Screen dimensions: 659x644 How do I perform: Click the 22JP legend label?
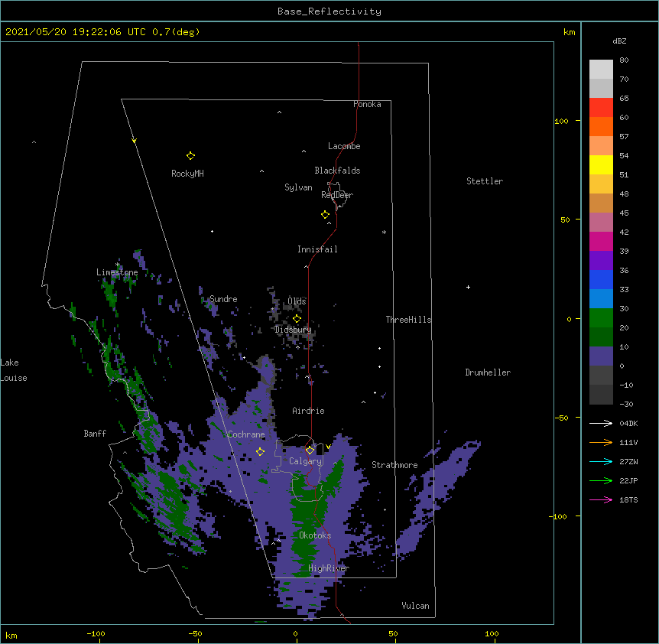[628, 480]
